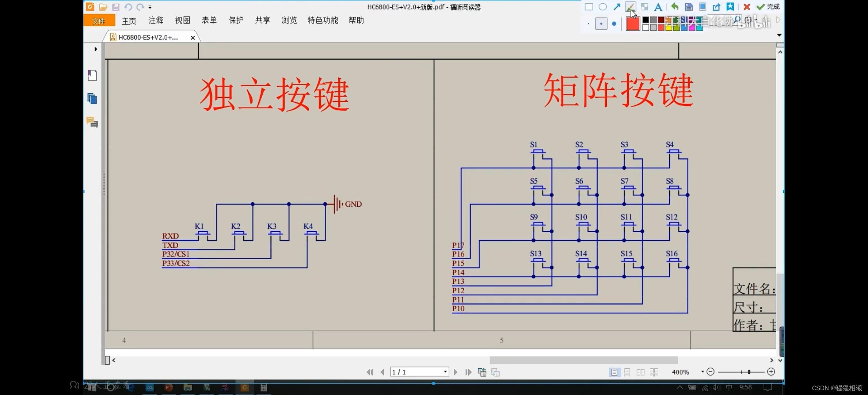
Task: Click the 完成 button
Action: [x=768, y=7]
